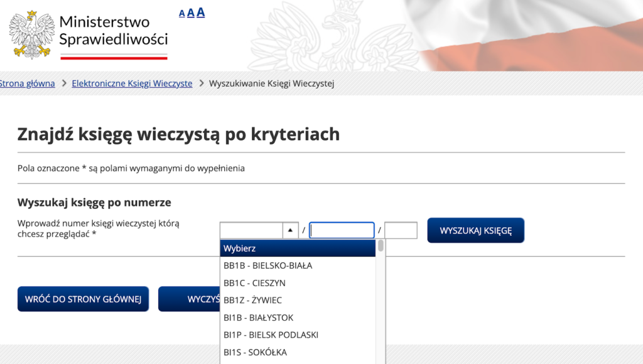Image resolution: width=643 pixels, height=364 pixels.
Task: Select BI1P - BIELSK PODLASKI option
Action: point(271,335)
